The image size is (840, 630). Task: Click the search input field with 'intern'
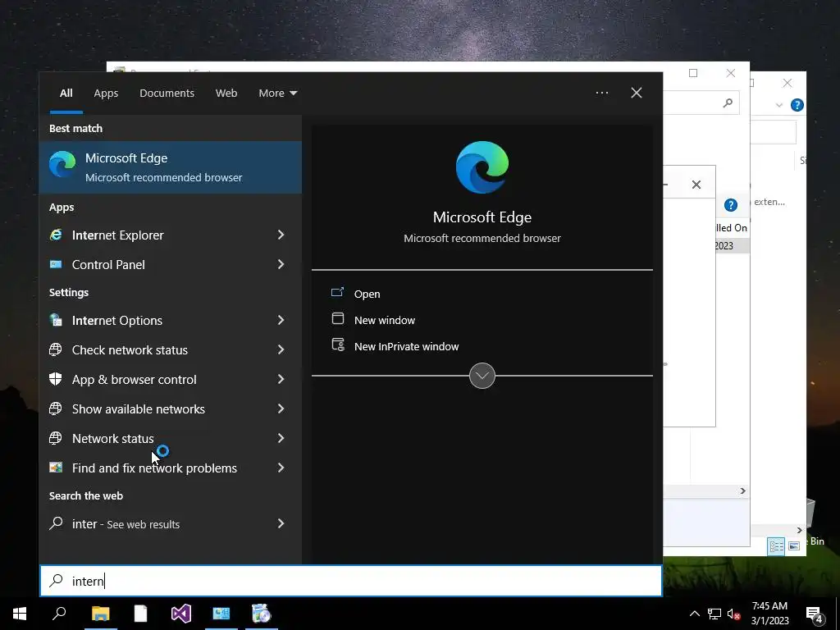pyautogui.click(x=351, y=581)
